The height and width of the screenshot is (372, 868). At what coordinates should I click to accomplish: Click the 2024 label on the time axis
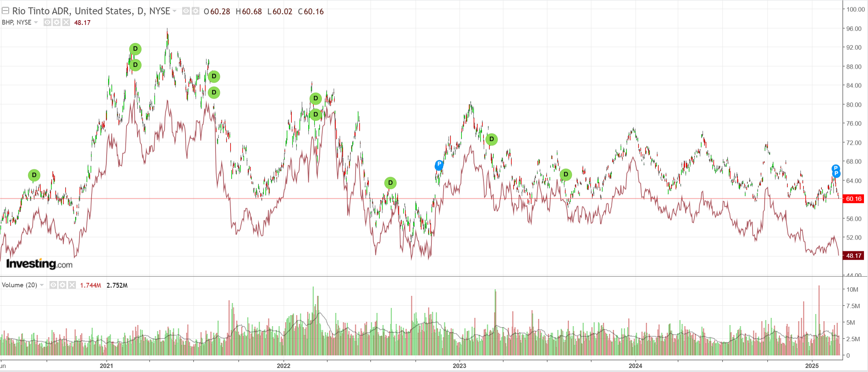[x=635, y=366]
